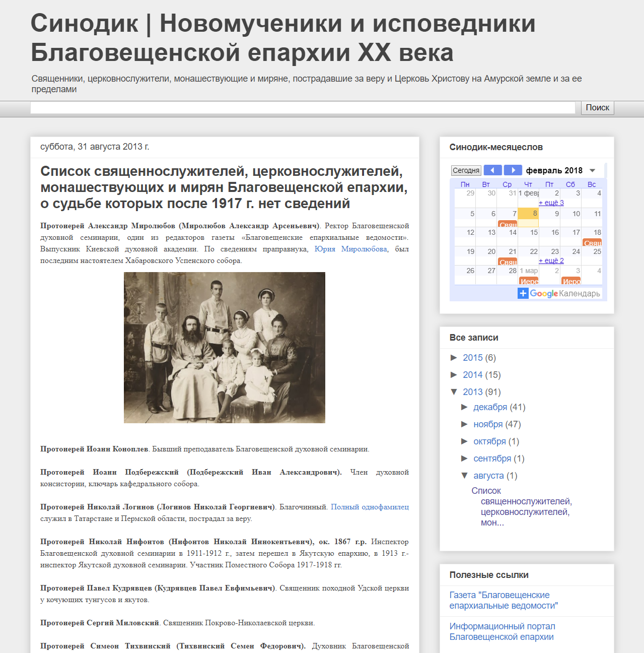Open the family photograph of Миролюбов

click(225, 348)
